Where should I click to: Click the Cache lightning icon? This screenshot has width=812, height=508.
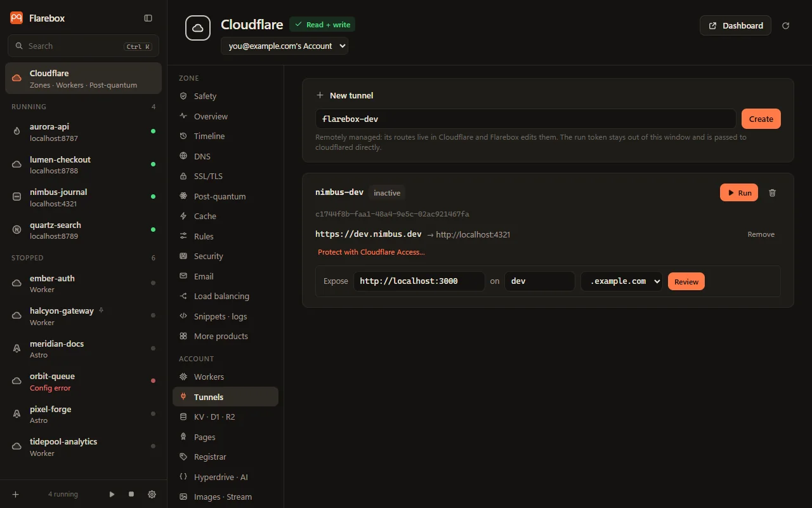click(x=183, y=216)
